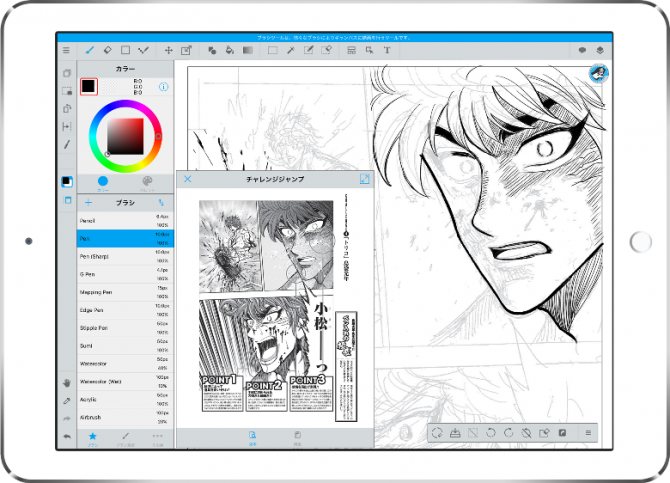Select the Acrylic brush
670x483 pixels.
(125, 400)
